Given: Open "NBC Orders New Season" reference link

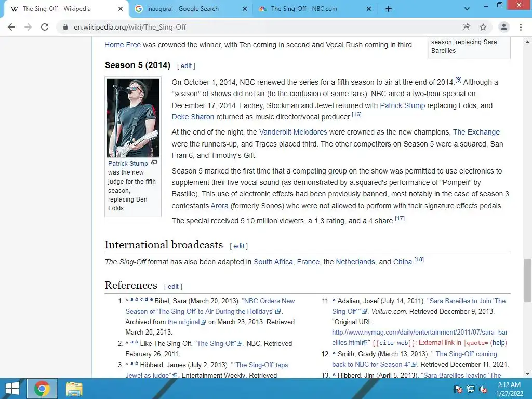Looking at the screenshot, I should click(210, 307).
